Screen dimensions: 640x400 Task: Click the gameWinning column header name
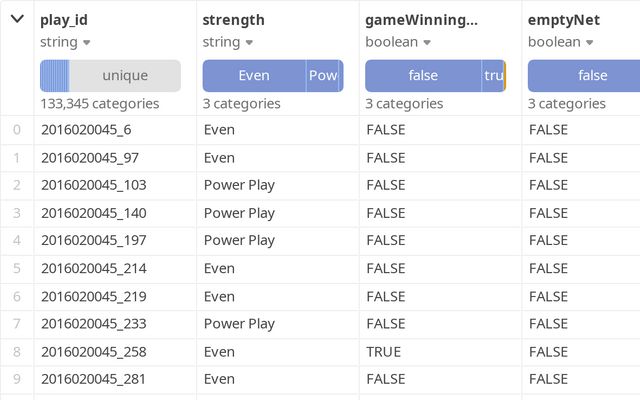click(421, 20)
